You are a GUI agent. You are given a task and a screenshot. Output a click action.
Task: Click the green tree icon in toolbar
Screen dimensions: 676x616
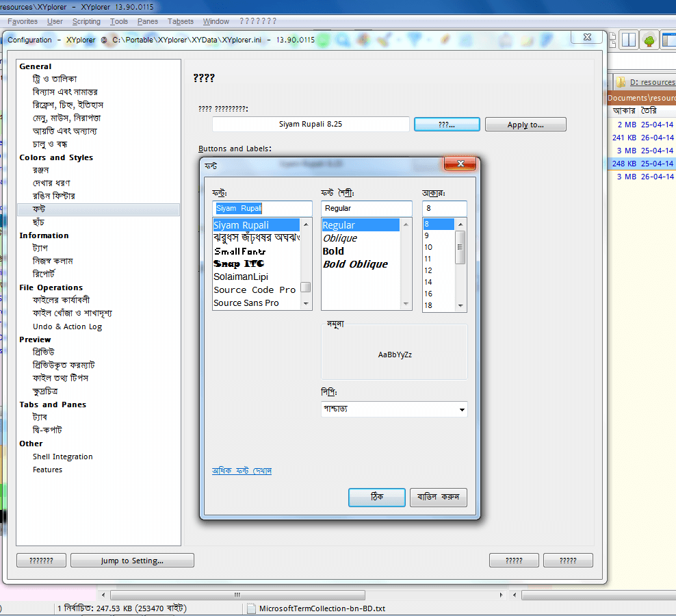(x=649, y=40)
